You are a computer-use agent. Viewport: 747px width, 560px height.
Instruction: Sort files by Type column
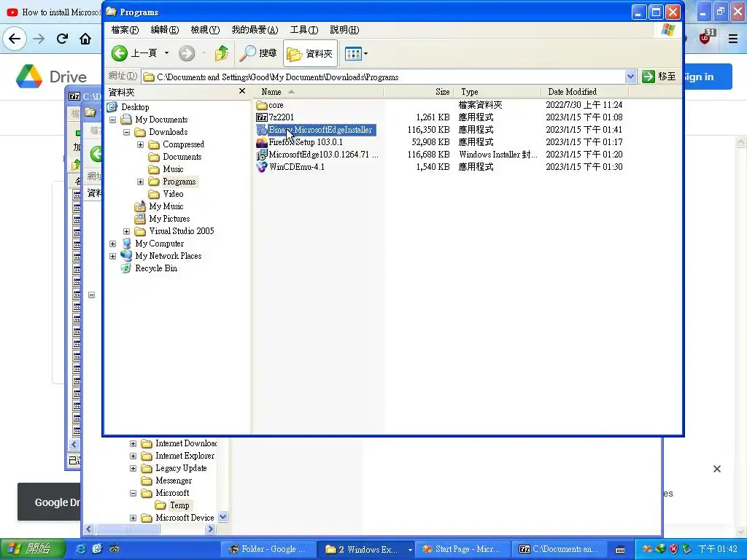[x=498, y=91]
